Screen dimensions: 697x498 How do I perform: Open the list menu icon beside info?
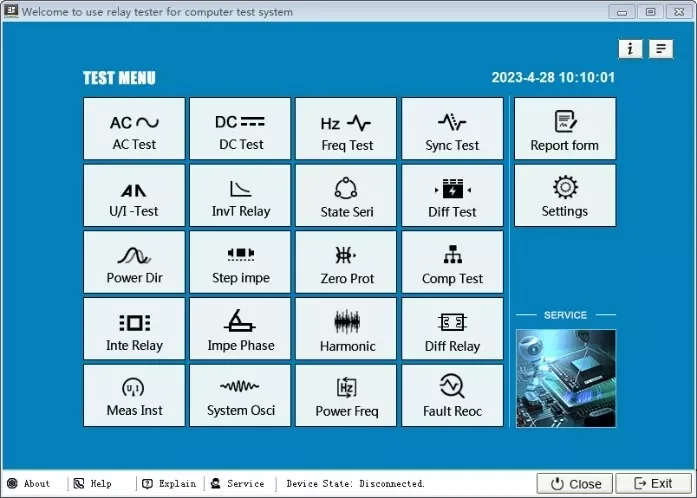[x=661, y=48]
